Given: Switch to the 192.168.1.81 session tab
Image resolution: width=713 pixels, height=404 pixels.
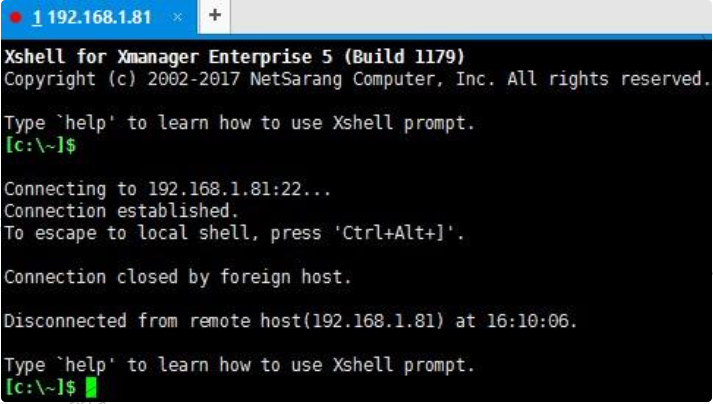Looking at the screenshot, I should click(92, 18).
